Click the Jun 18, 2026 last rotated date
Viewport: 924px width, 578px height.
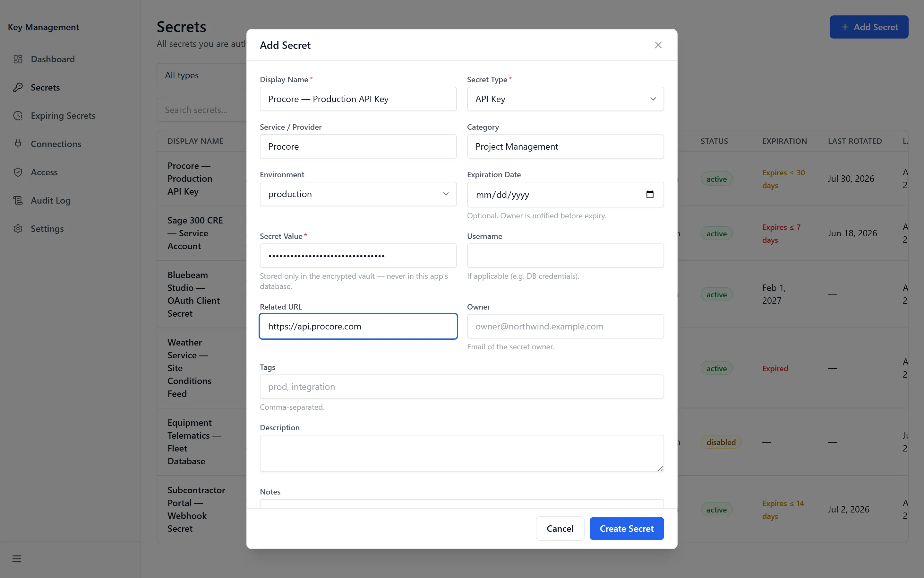852,233
